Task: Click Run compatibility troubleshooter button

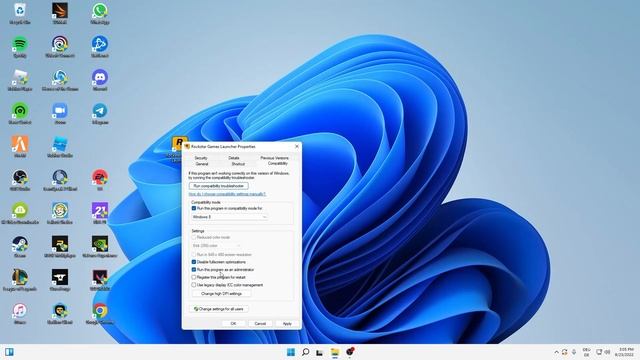Action: [x=218, y=186]
